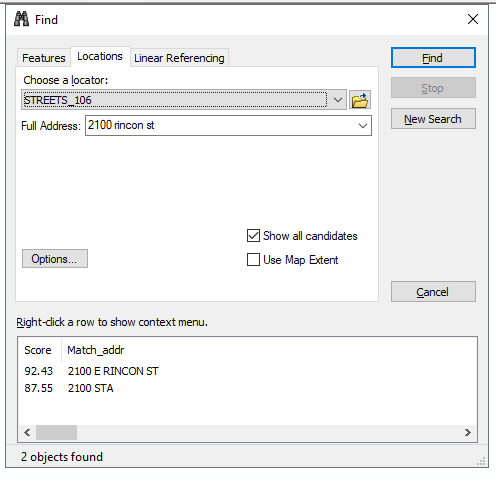This screenshot has width=496, height=480.
Task: Select the Locations tab
Action: pos(100,56)
